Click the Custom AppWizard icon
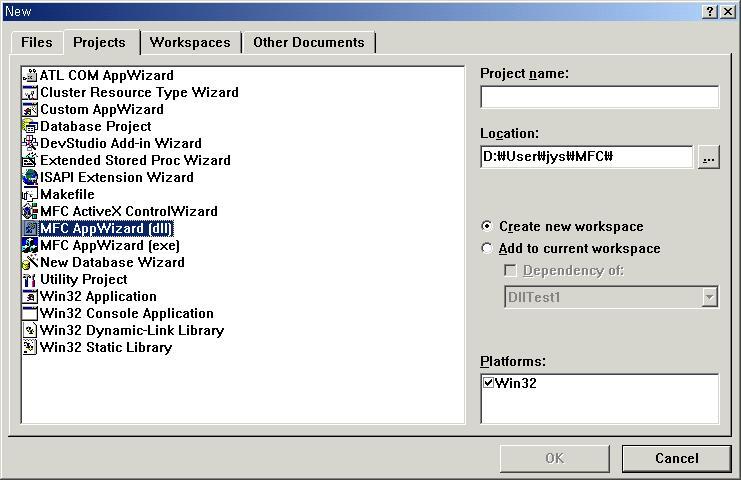This screenshot has height=480, width=741. point(30,109)
